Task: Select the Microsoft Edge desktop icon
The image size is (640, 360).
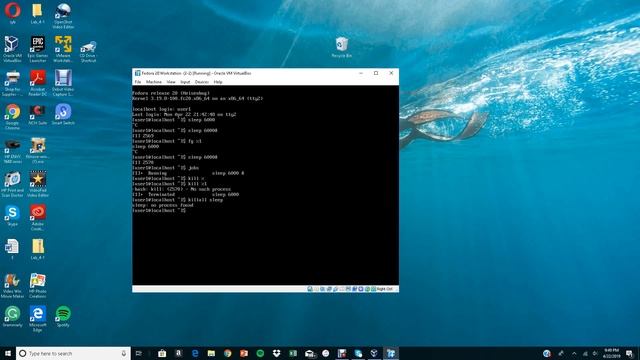Action: click(38, 319)
